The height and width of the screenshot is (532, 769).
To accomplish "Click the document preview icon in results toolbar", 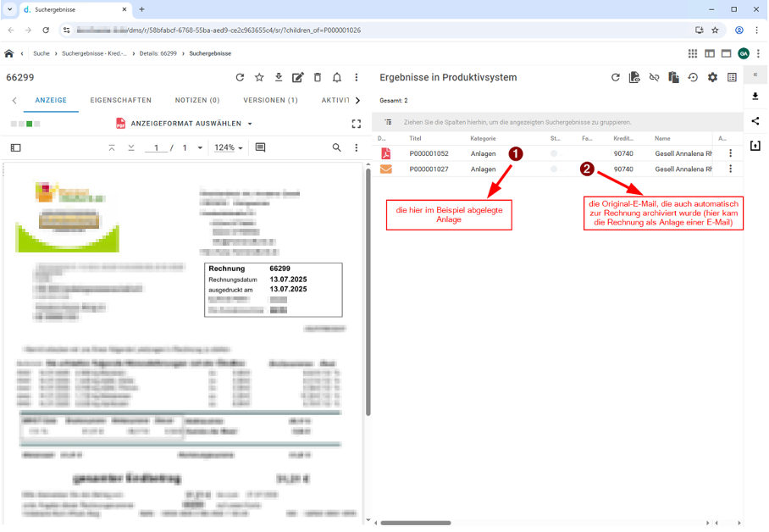I will click(634, 77).
